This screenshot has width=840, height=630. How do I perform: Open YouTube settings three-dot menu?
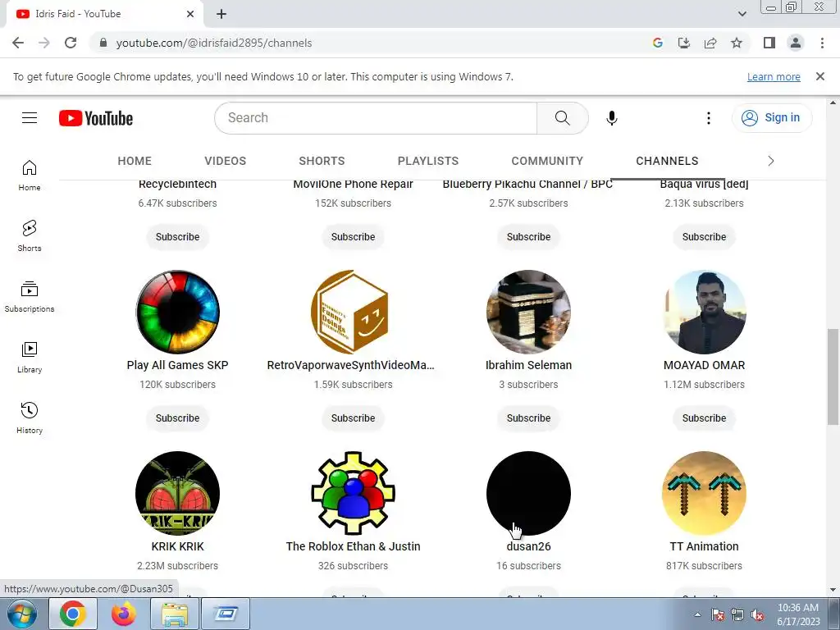click(x=708, y=118)
